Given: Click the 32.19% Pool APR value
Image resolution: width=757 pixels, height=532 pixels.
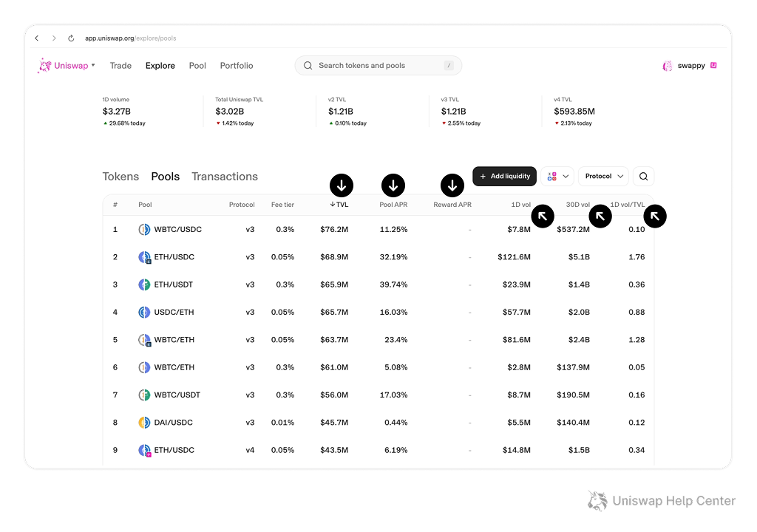Looking at the screenshot, I should click(393, 257).
